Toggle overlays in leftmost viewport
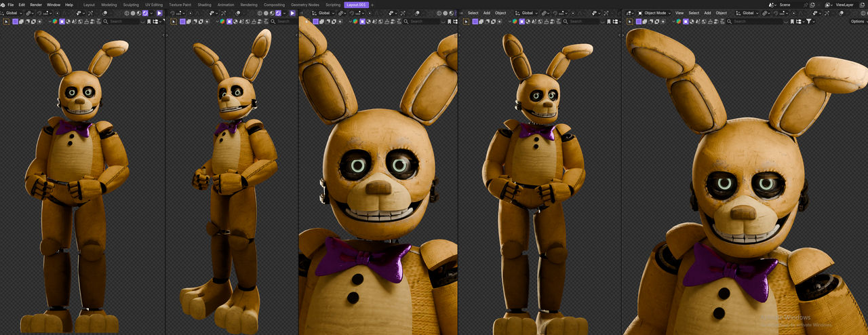Viewport: 868px width, 335px height. point(105,13)
